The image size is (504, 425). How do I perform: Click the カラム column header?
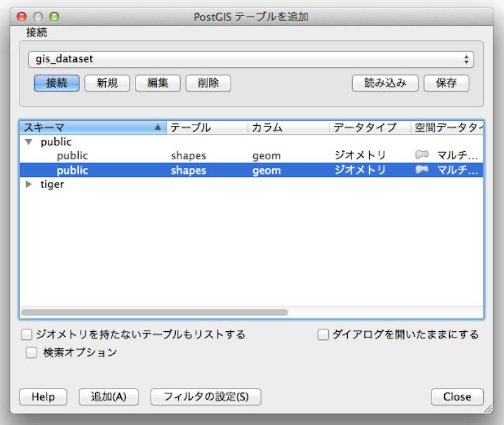pos(289,128)
